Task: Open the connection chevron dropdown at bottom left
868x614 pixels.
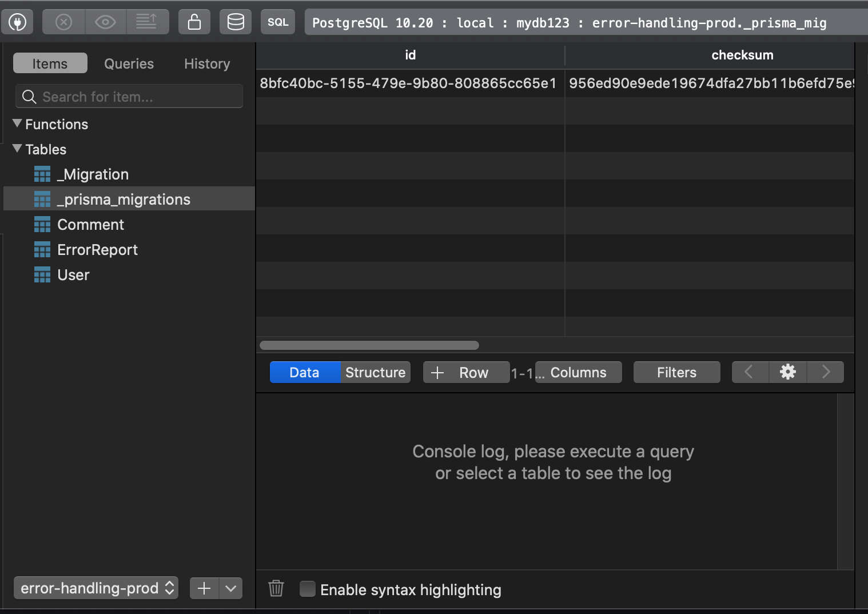Action: coord(230,588)
